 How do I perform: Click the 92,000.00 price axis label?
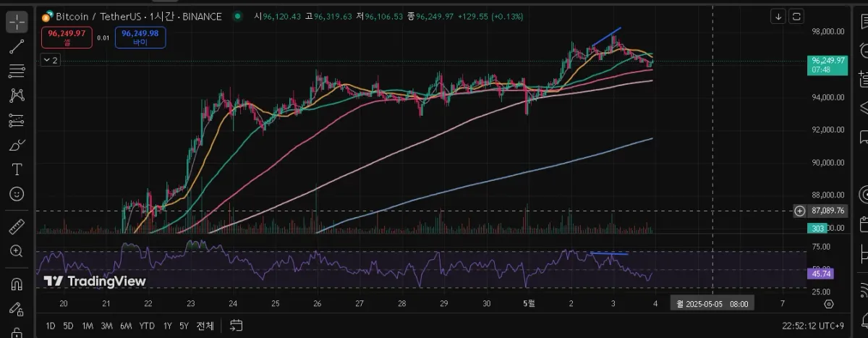pyautogui.click(x=828, y=130)
